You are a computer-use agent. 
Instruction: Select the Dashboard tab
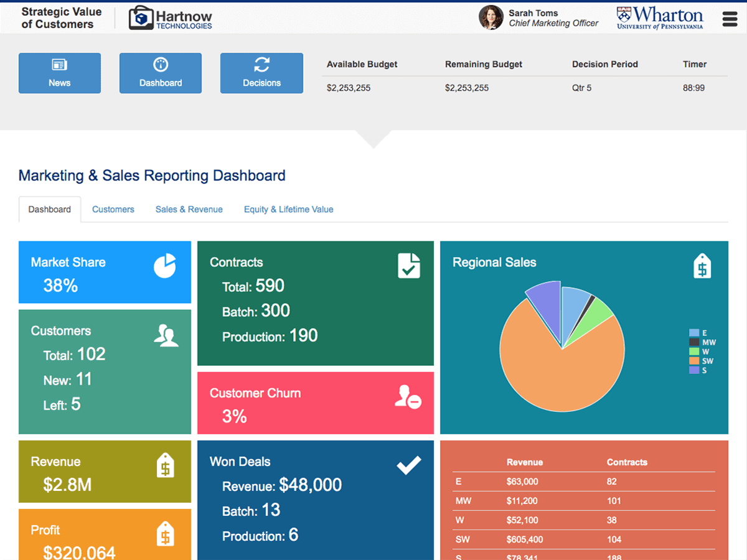pyautogui.click(x=50, y=210)
